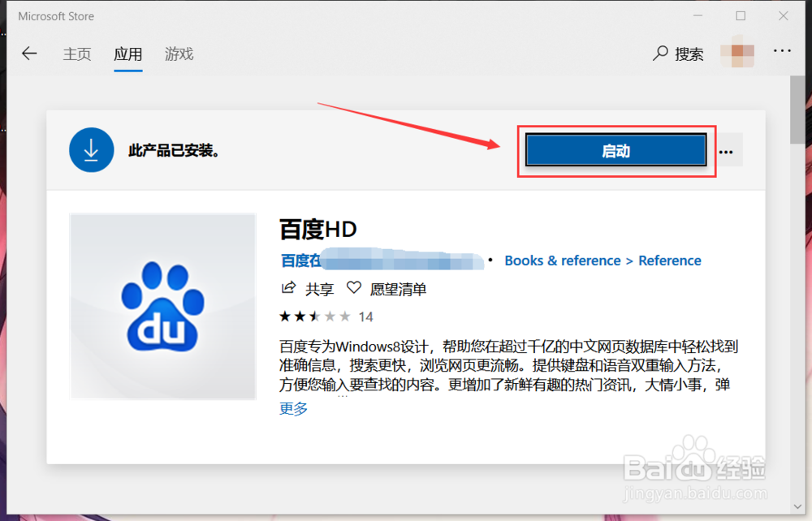812x521 pixels.
Task: Click the star rating with 14 reviews
Action: point(326,316)
